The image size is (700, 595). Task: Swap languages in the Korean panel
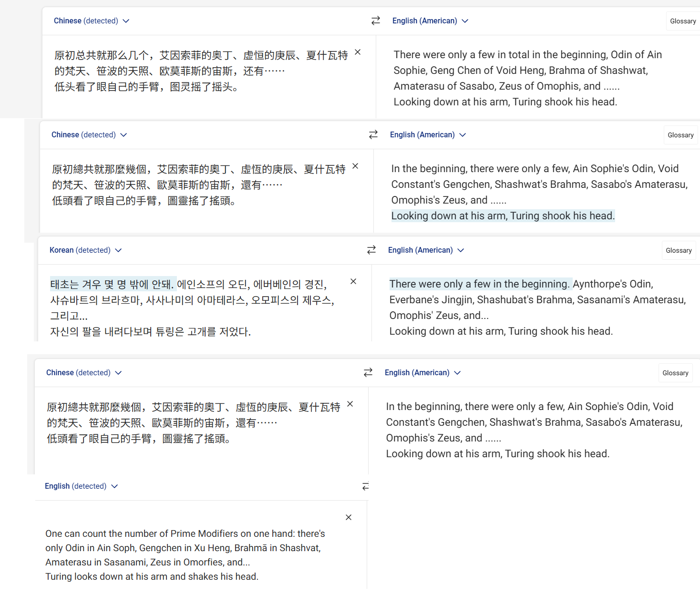371,250
